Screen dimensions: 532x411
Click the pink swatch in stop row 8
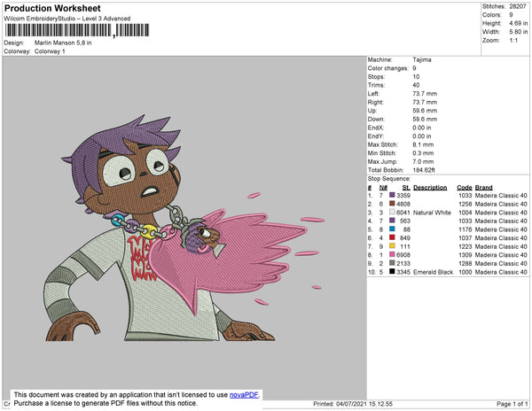(392, 254)
